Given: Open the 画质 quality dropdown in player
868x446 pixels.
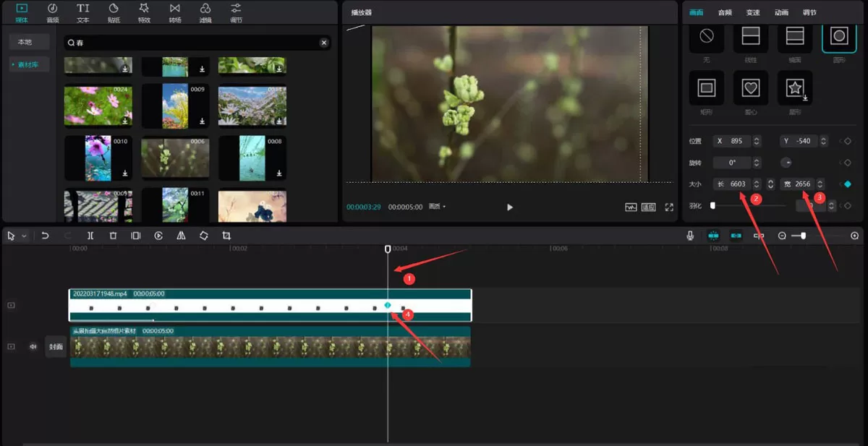Looking at the screenshot, I should 437,207.
